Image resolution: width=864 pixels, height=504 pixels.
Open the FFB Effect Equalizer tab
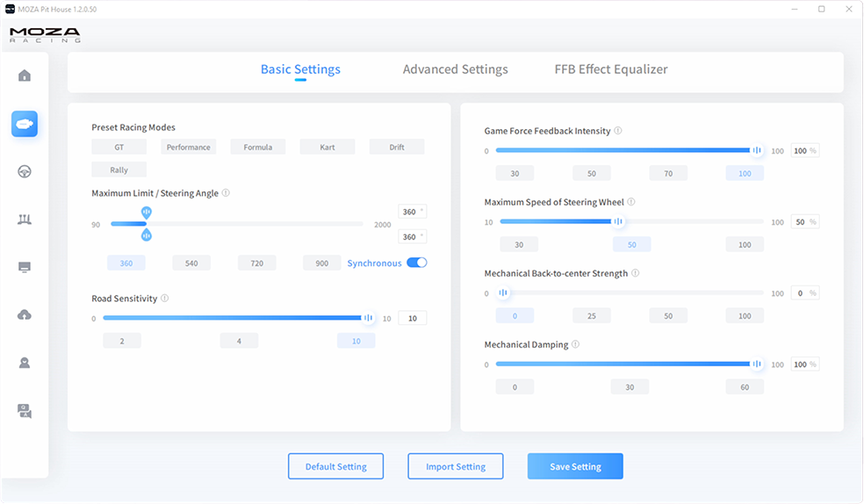click(610, 69)
